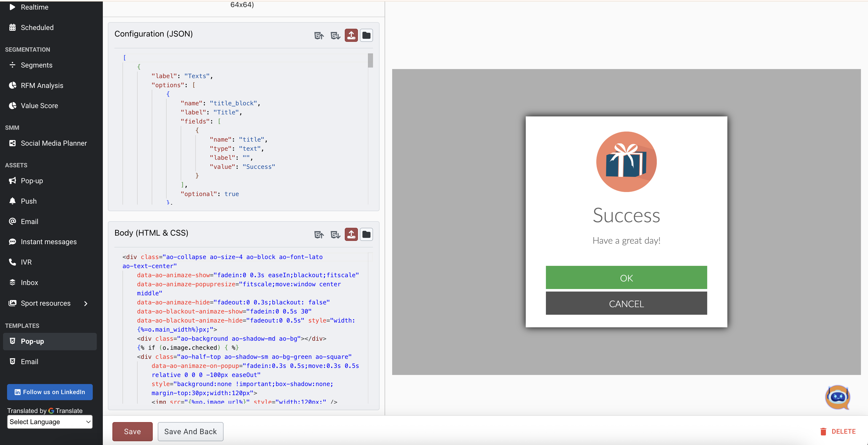Click the red upload button in Body panel

tap(351, 234)
